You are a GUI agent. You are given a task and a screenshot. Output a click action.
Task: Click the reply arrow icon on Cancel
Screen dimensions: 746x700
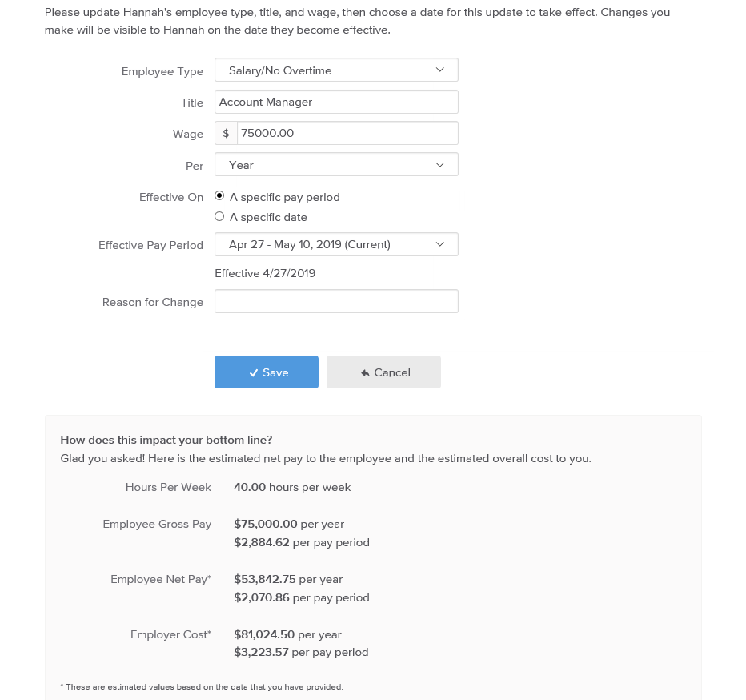[365, 373]
